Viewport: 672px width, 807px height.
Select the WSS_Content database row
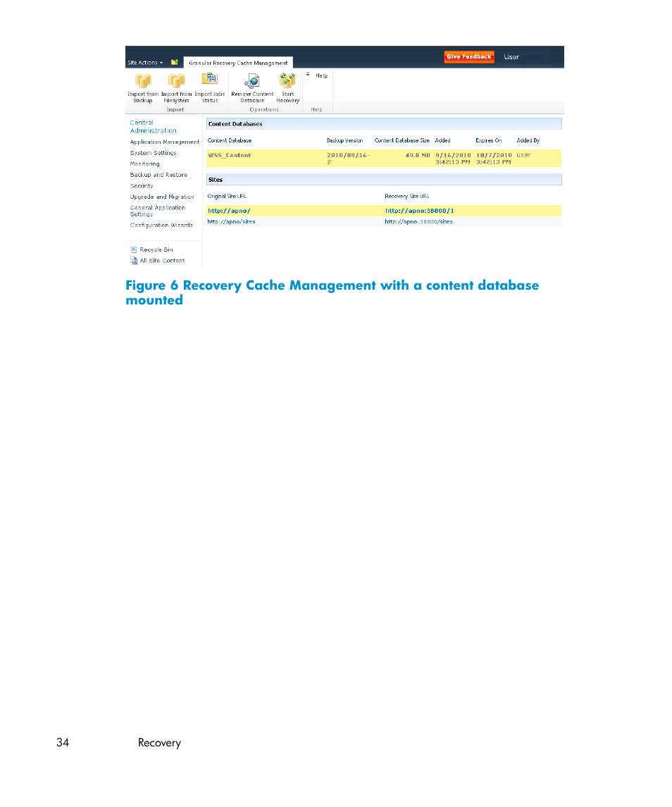click(x=383, y=159)
